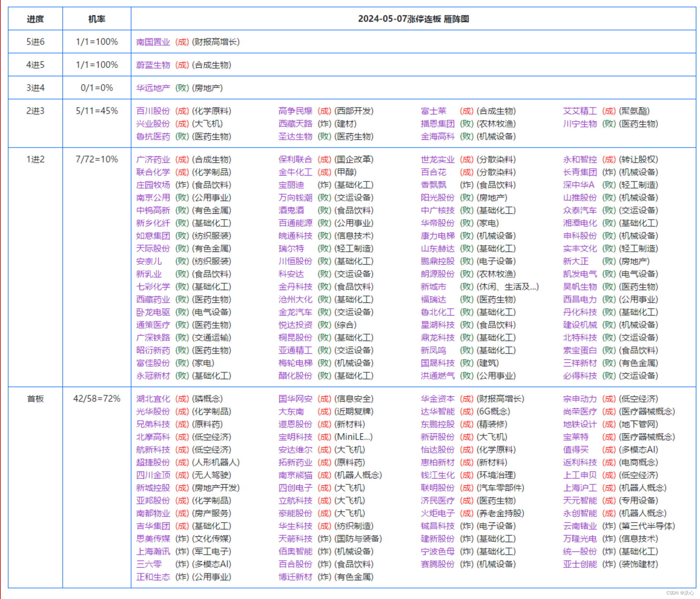Click stock name 南京熊猫

(x=295, y=475)
